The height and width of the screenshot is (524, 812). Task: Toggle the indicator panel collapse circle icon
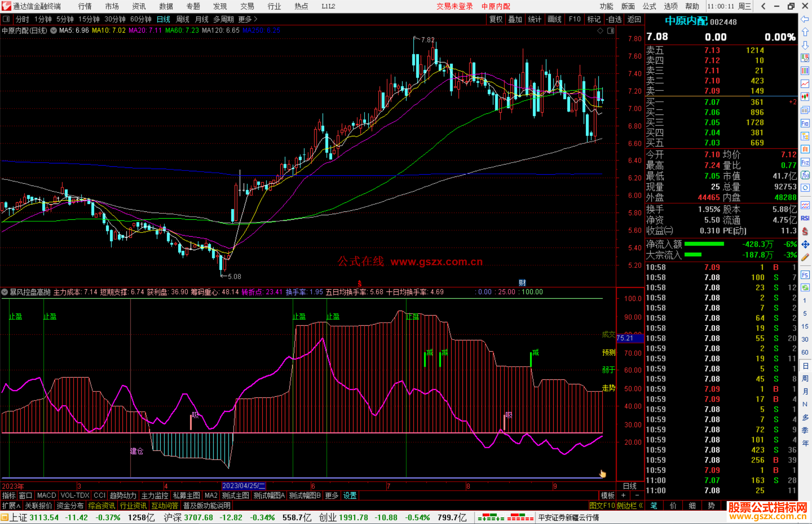[x=5, y=292]
